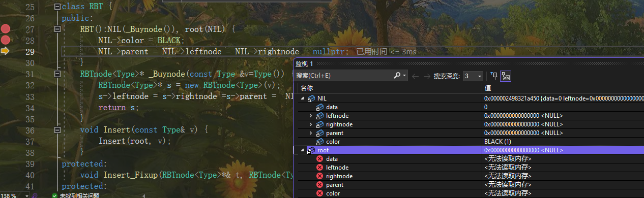Toggle the highlighted tree view icon in watch toolbar

pyautogui.click(x=506, y=76)
